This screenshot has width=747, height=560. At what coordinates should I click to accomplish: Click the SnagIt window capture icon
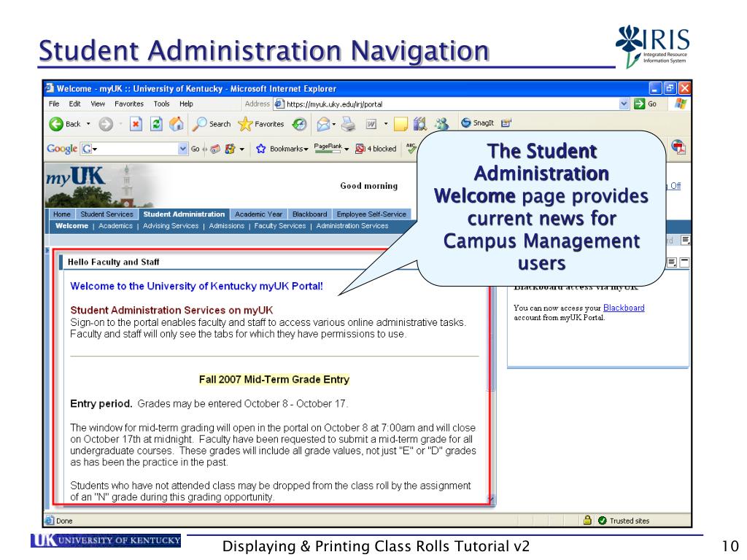tap(506, 122)
